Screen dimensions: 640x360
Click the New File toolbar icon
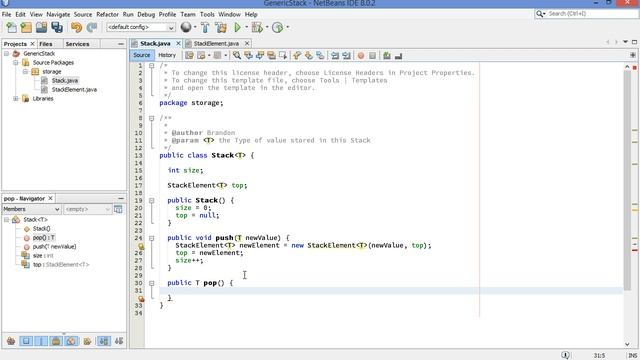coord(11,27)
